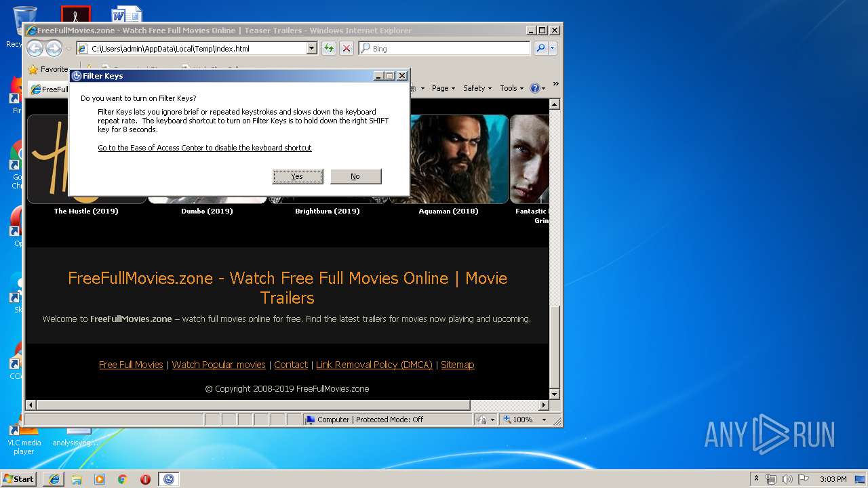Screen dimensions: 868x488
Task: Click the volume speaker tray icon
Action: pyautogui.click(x=787, y=479)
